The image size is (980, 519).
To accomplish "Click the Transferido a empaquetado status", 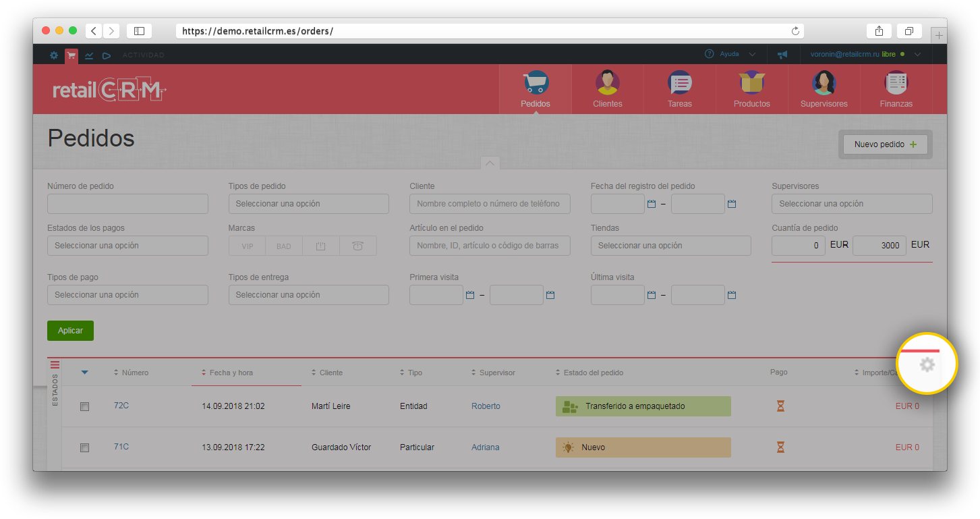I will [643, 406].
